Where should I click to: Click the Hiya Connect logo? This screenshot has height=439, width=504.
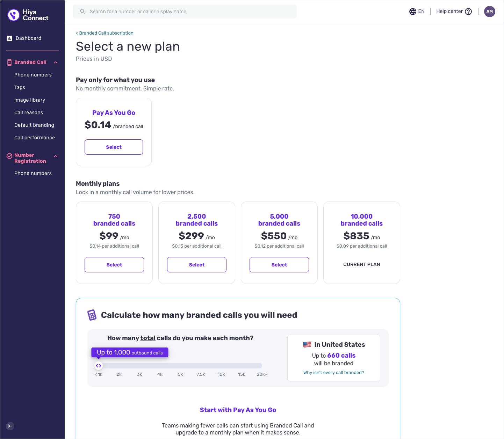click(28, 15)
